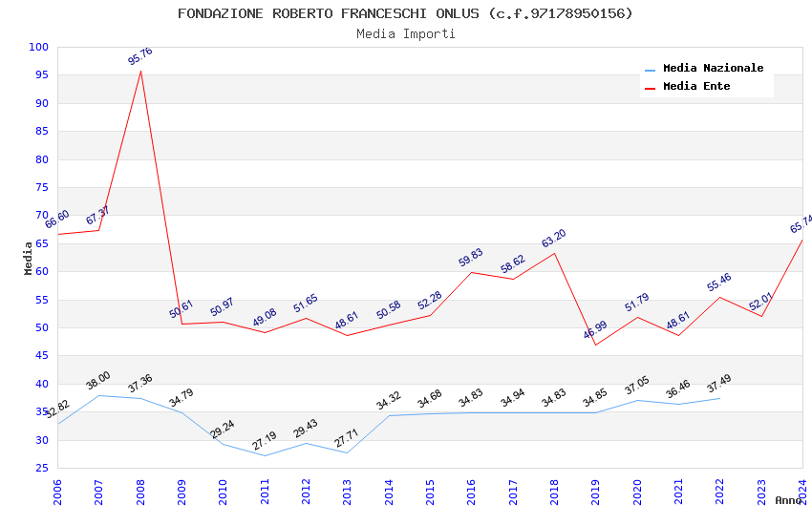The width and height of the screenshot is (812, 525).
Task: Click the 2010 x-axis year label
Action: [223, 492]
